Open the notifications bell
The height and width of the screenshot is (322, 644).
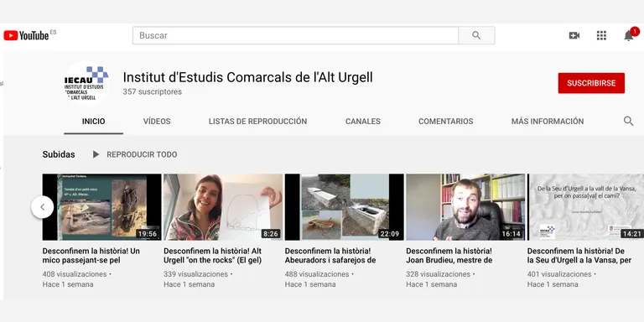click(x=629, y=35)
